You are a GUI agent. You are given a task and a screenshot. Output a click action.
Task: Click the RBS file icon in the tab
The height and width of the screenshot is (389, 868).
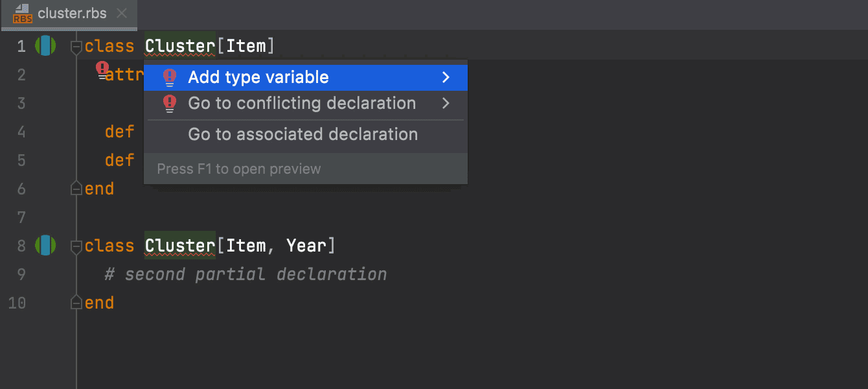(x=23, y=14)
